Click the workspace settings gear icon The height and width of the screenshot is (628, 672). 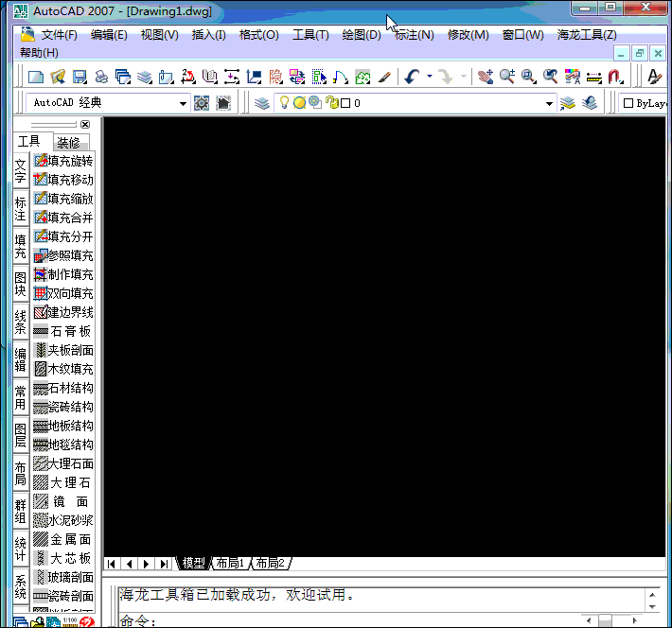(202, 103)
